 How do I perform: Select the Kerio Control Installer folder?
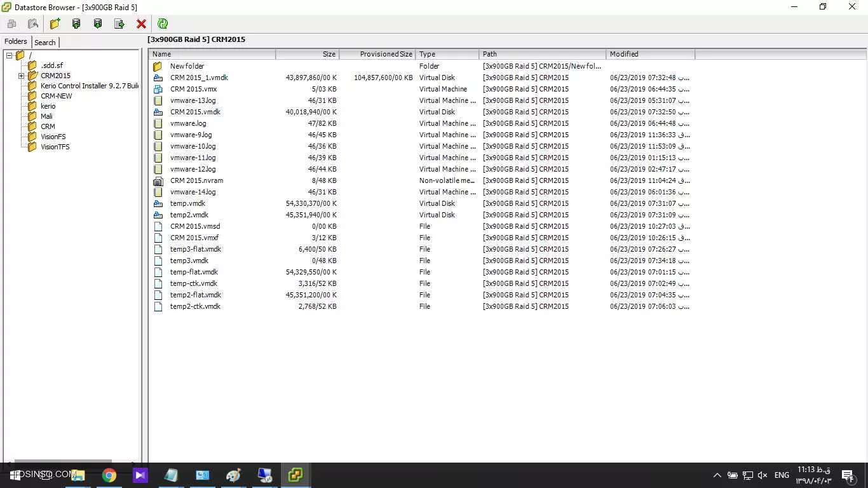[x=90, y=86]
